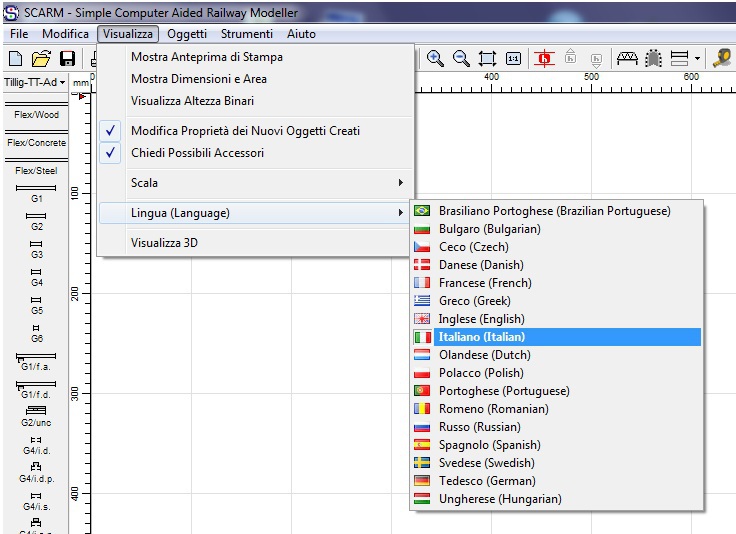Select the G1/f.a. track piece
Image resolution: width=736 pixels, height=534 pixels.
pos(36,362)
